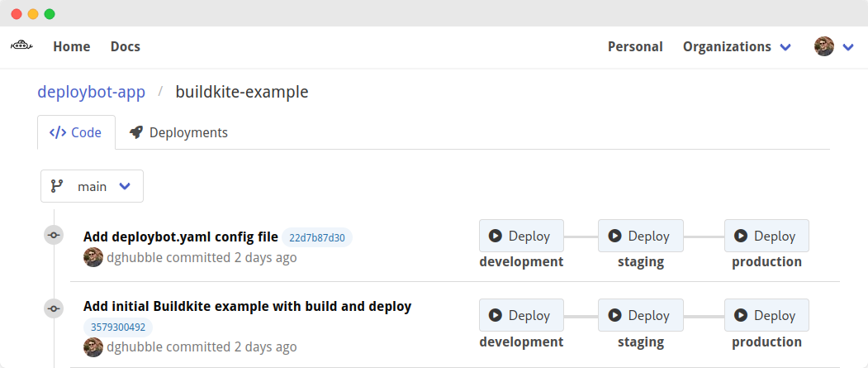This screenshot has height=368, width=868.
Task: Select the Code tab
Action: pos(76,132)
